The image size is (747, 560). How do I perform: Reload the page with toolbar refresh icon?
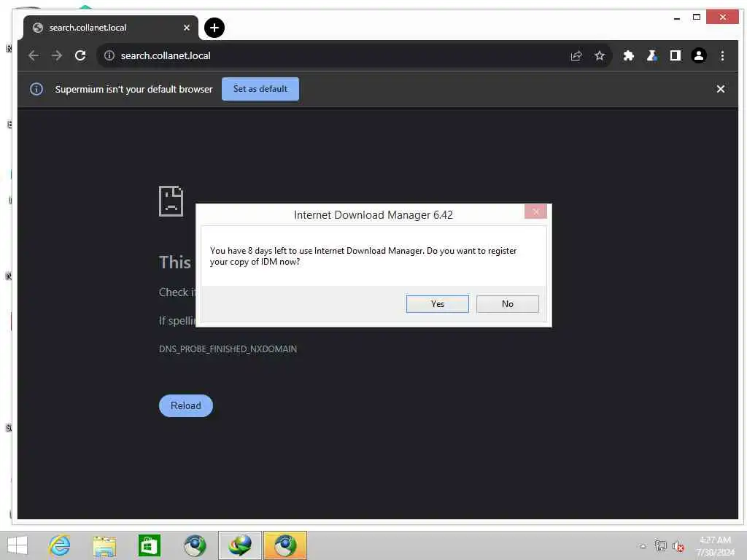click(80, 55)
